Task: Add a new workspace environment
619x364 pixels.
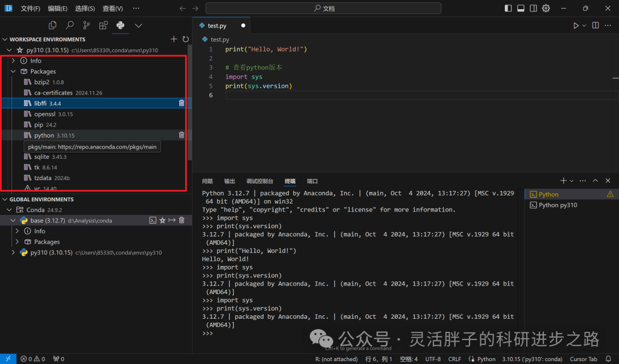Action: coord(174,39)
